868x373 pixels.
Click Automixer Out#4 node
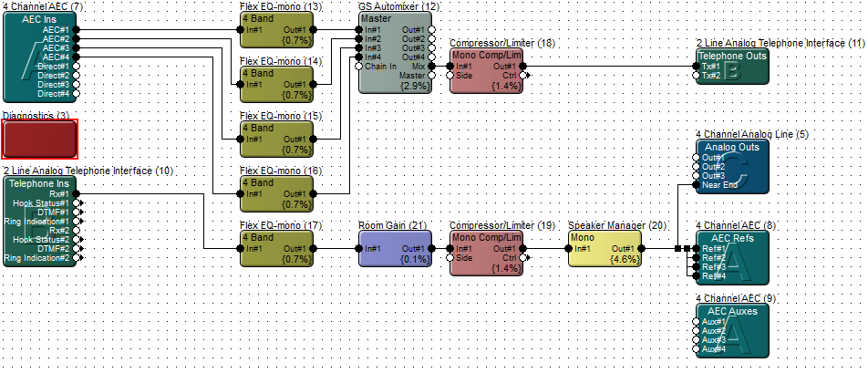[x=432, y=57]
